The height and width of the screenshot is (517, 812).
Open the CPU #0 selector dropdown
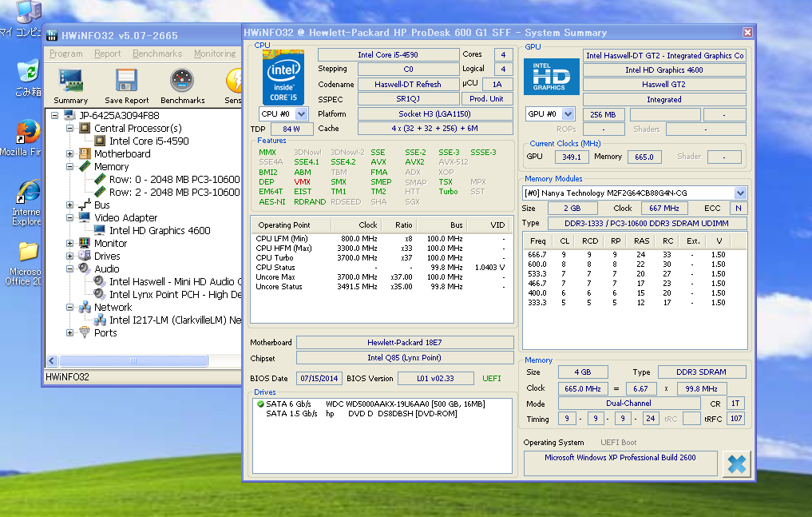301,114
